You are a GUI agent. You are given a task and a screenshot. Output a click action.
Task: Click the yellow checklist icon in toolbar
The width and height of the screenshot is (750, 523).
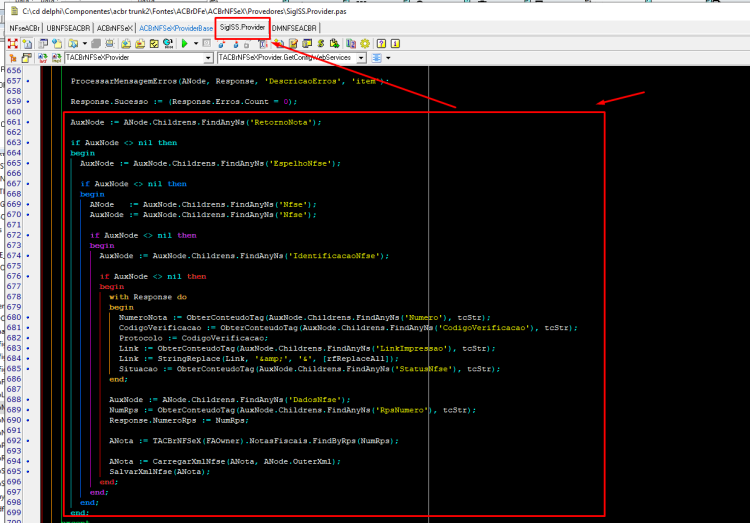[x=154, y=44]
